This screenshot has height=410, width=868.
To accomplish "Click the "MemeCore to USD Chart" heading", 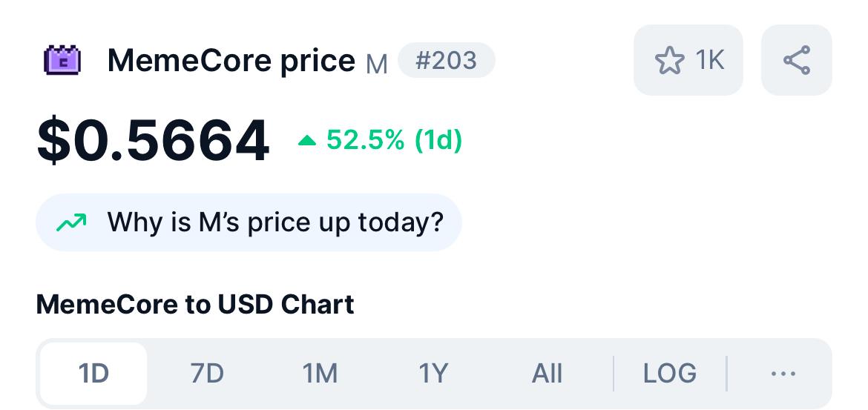I will click(195, 305).
